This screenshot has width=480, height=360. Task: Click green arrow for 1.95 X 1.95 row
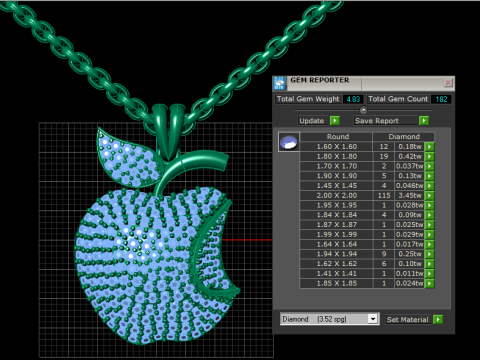429,205
